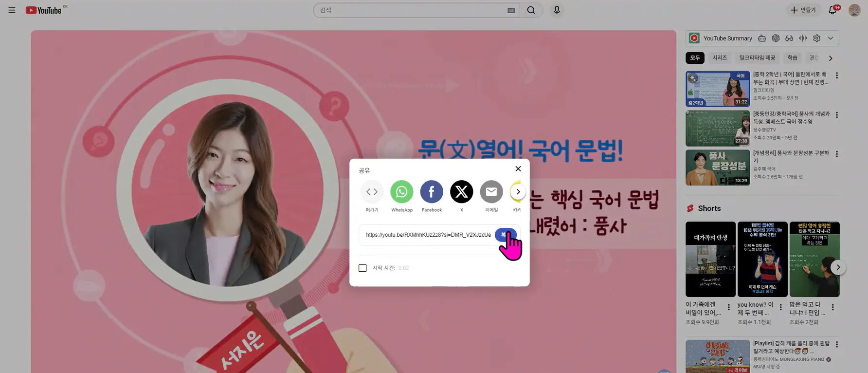Screen dimensions: 868x373
Task: Open title [Playlist] 감히 캐롤 플리 중에 원탑
Action: [x=791, y=347]
